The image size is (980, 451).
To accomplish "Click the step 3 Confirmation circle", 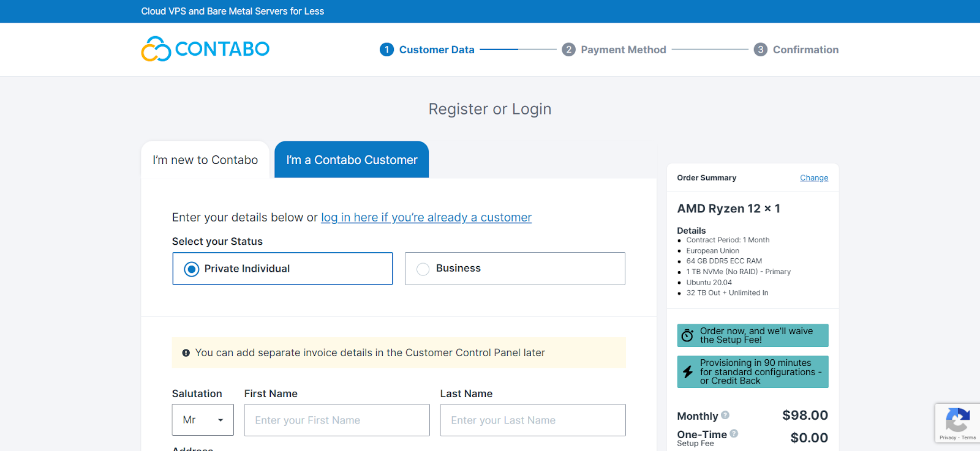I will [x=760, y=50].
